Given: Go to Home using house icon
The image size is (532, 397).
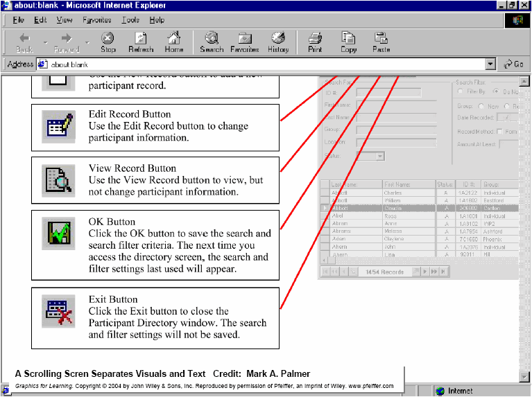Looking at the screenshot, I should 174,38.
